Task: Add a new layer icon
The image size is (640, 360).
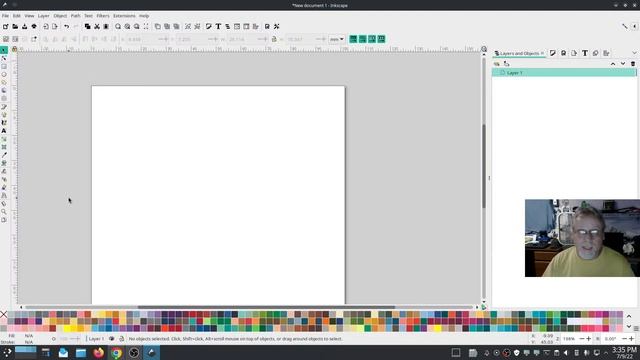Action: coord(497,64)
